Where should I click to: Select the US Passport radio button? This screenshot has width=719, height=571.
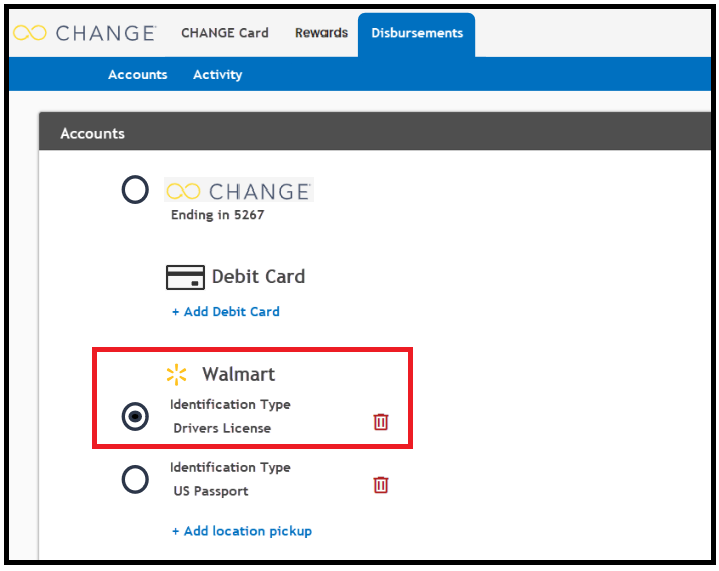pos(135,479)
